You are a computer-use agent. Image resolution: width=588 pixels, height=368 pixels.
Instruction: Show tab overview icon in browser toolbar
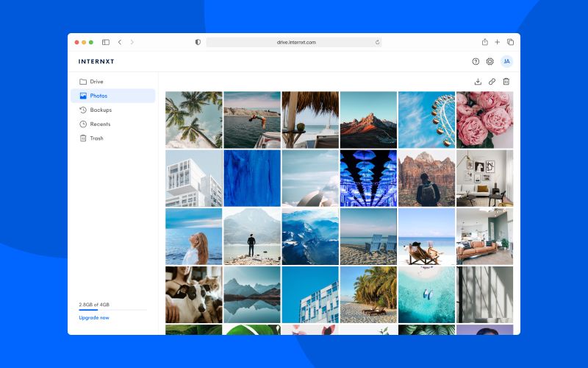(510, 42)
